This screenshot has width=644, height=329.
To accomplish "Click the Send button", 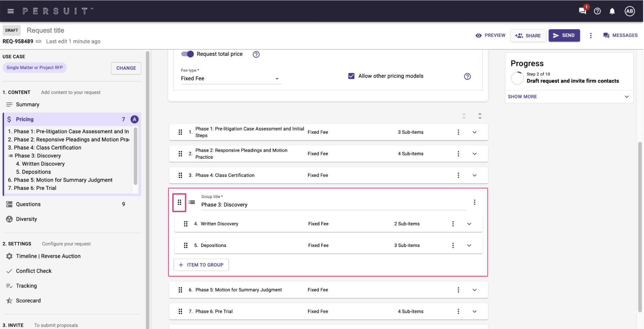I will [564, 36].
